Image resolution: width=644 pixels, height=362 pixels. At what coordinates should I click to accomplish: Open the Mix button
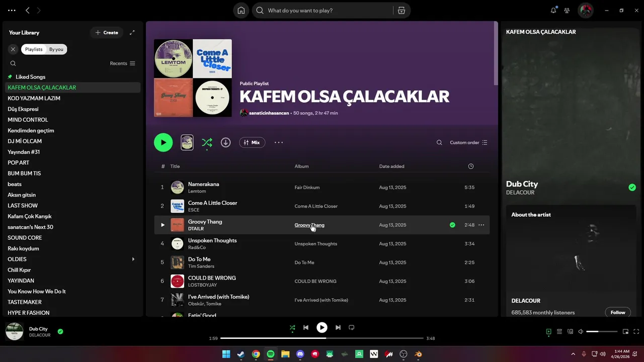[252, 142]
